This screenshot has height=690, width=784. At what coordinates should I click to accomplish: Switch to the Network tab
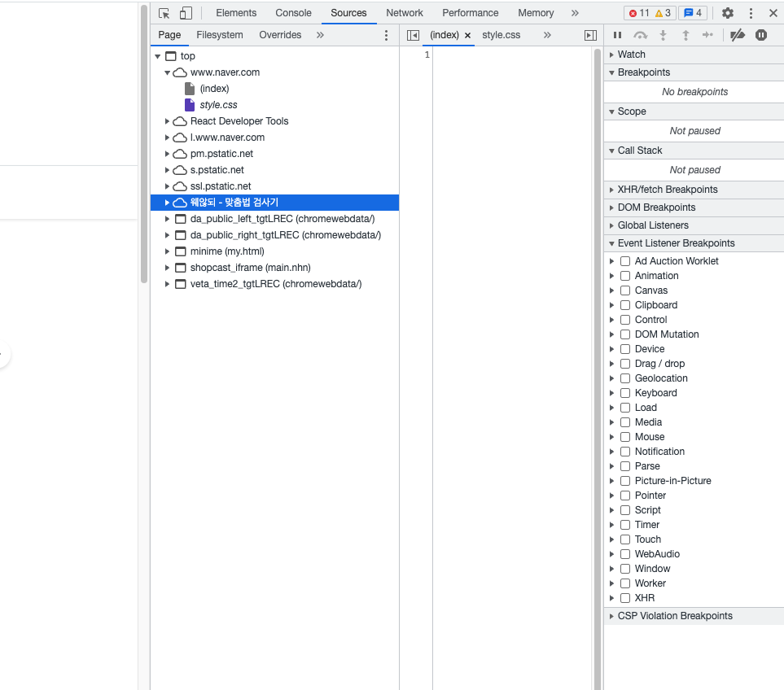[x=405, y=13]
